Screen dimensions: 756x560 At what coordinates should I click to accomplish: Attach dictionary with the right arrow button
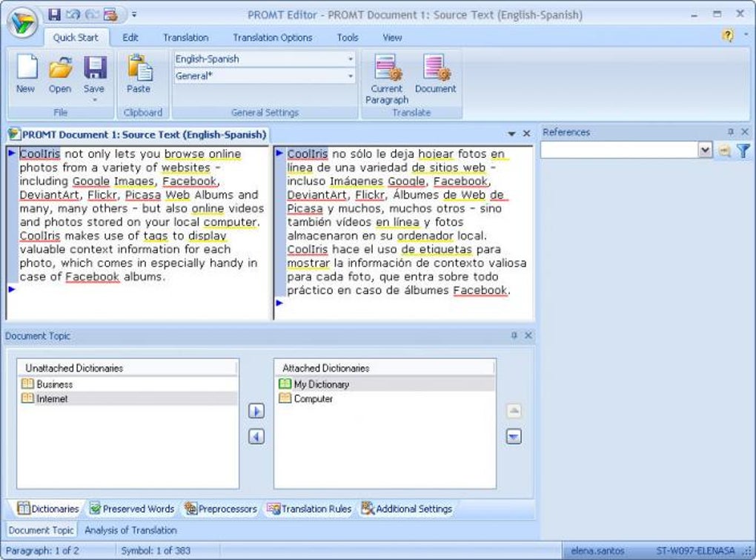pyautogui.click(x=256, y=411)
